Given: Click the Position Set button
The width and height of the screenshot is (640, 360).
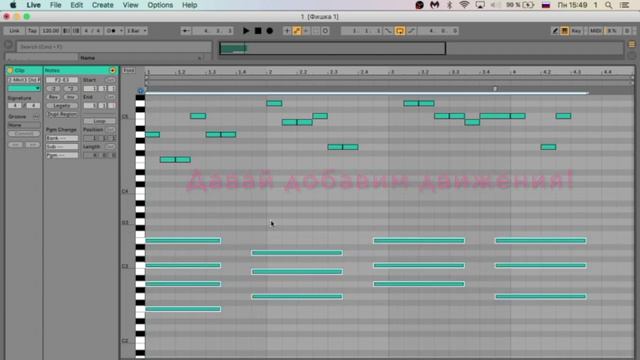Looking at the screenshot, I should click(110, 130).
